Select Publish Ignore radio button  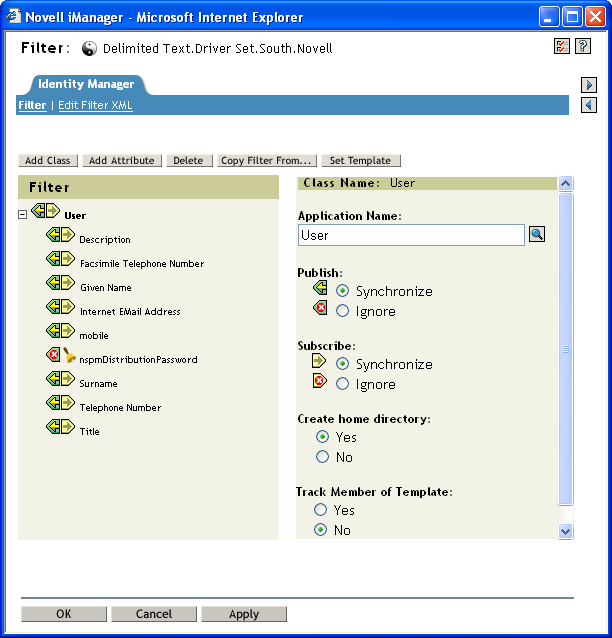[342, 311]
